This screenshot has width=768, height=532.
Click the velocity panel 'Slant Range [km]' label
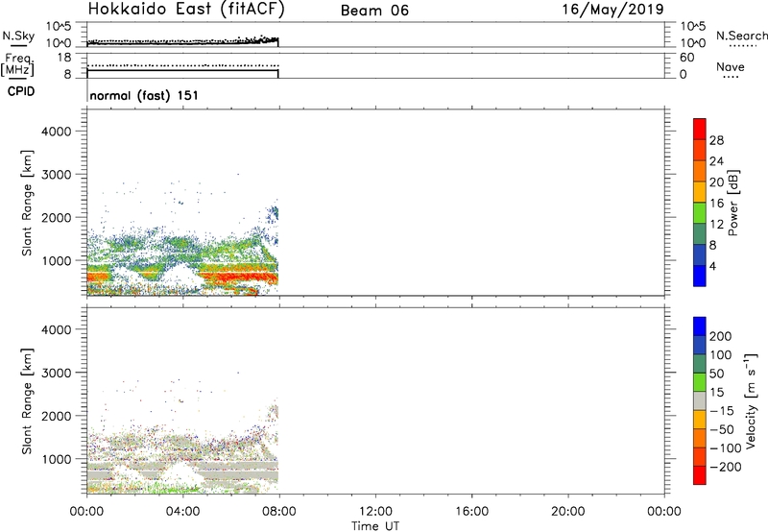[x=27, y=400]
